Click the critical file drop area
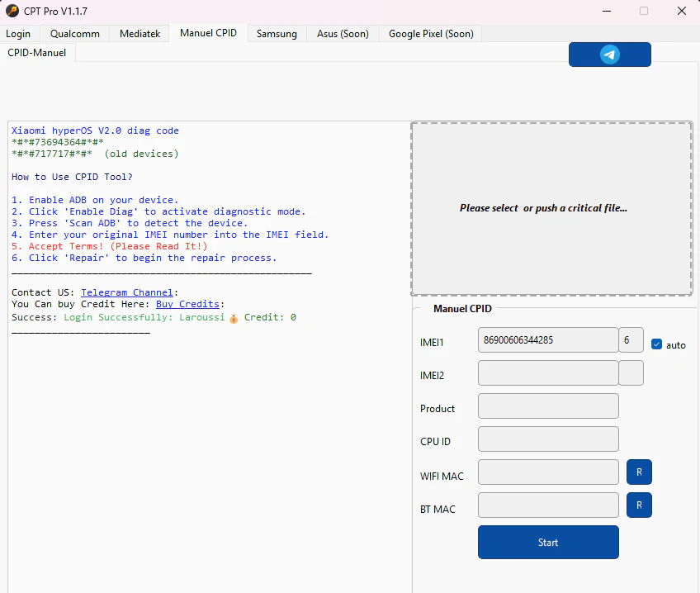Image resolution: width=700 pixels, height=593 pixels. point(551,208)
